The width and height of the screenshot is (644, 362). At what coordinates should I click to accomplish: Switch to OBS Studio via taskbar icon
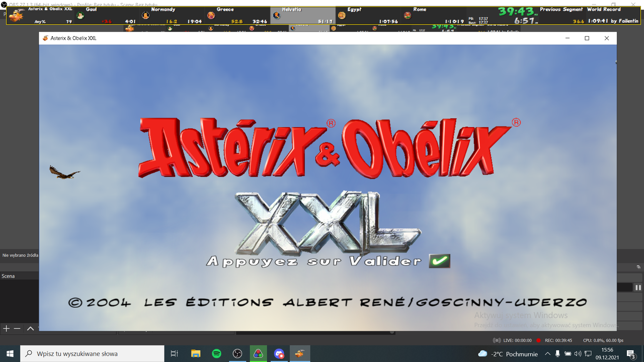tap(237, 353)
